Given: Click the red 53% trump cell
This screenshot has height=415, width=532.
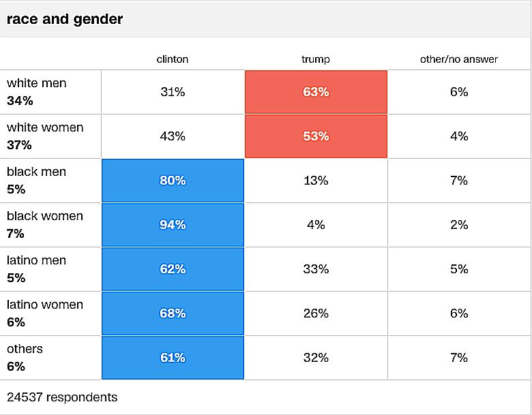Looking at the screenshot, I should (316, 136).
